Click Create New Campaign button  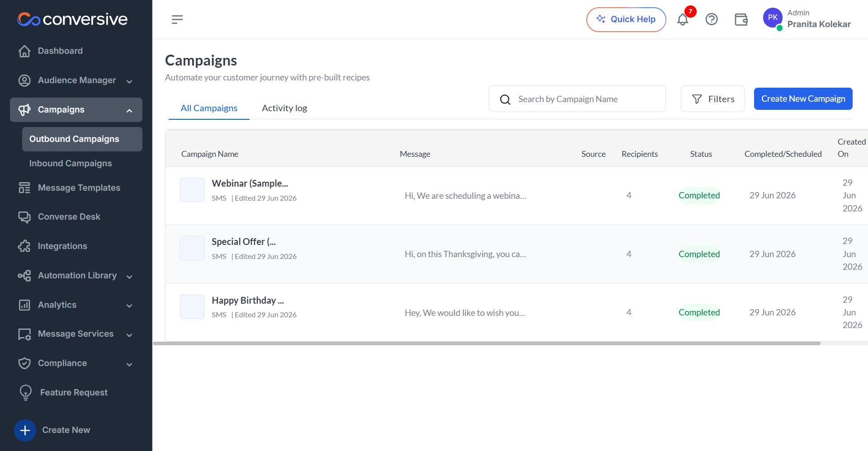tap(803, 99)
